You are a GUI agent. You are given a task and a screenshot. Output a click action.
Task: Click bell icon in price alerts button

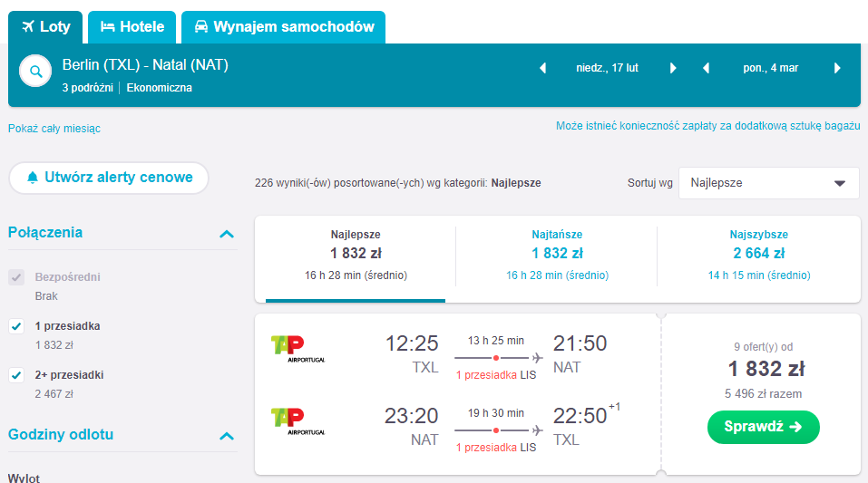click(33, 178)
